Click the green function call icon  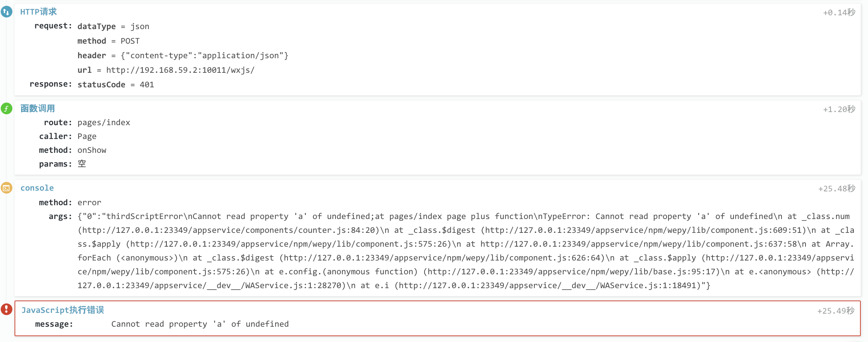pyautogui.click(x=6, y=108)
